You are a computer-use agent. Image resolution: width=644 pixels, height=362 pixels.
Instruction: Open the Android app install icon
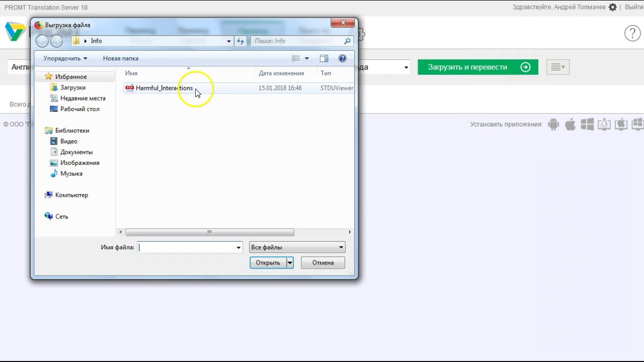(553, 124)
